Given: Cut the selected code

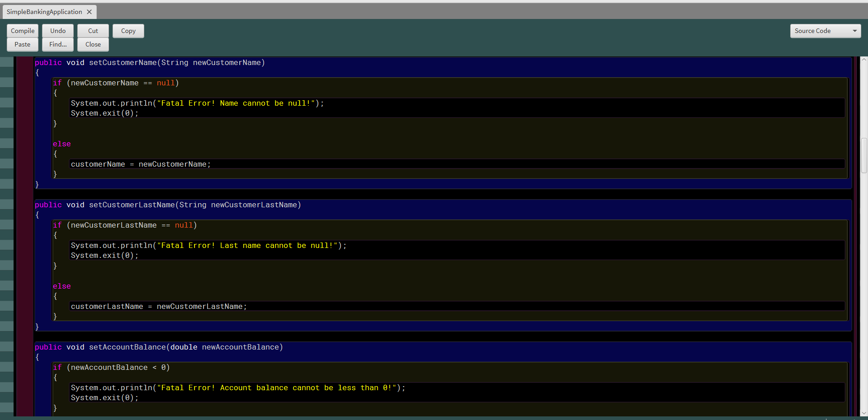Looking at the screenshot, I should coord(93,31).
